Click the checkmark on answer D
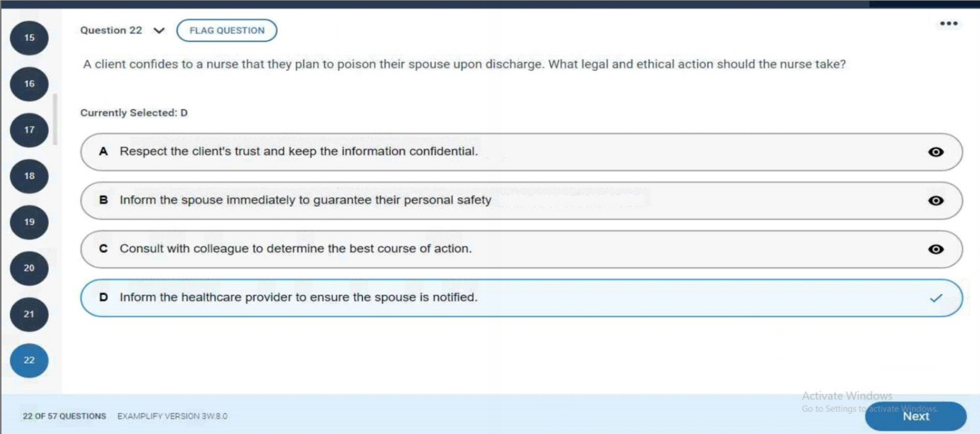This screenshot has height=434, width=980. pyautogui.click(x=936, y=297)
